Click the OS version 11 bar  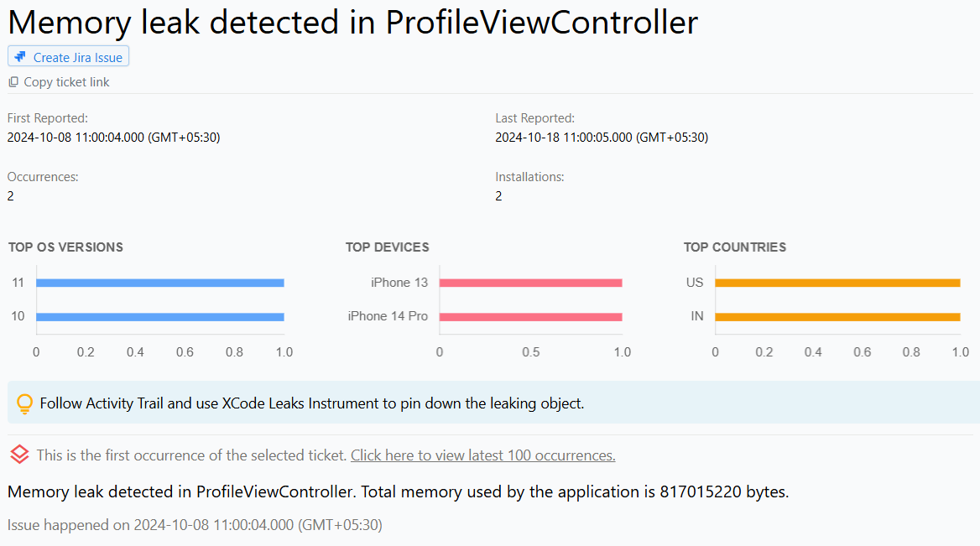[x=159, y=283]
